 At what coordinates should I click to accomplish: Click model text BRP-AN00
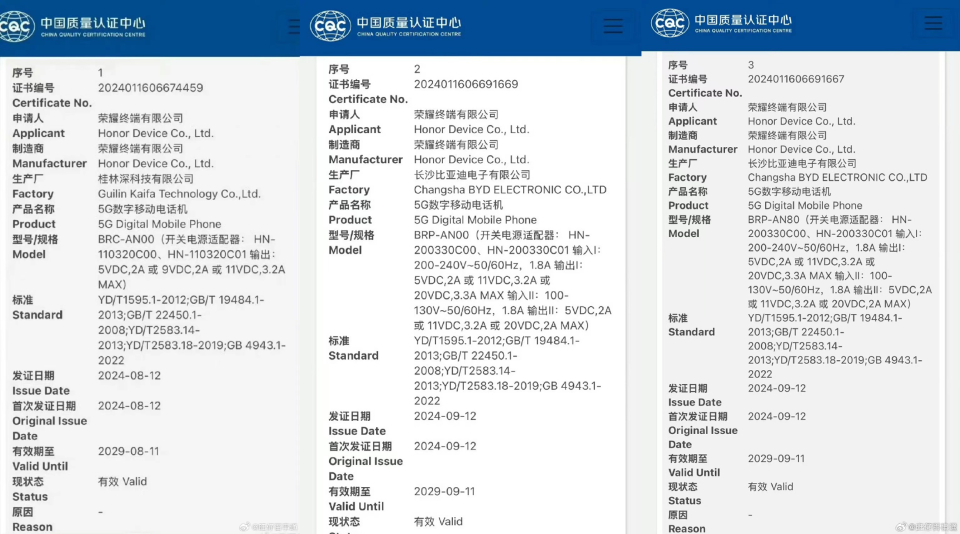pyautogui.click(x=441, y=235)
